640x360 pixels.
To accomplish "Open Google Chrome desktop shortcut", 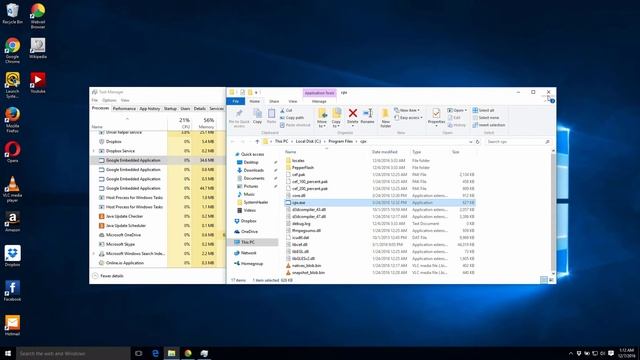I will coord(12,49).
